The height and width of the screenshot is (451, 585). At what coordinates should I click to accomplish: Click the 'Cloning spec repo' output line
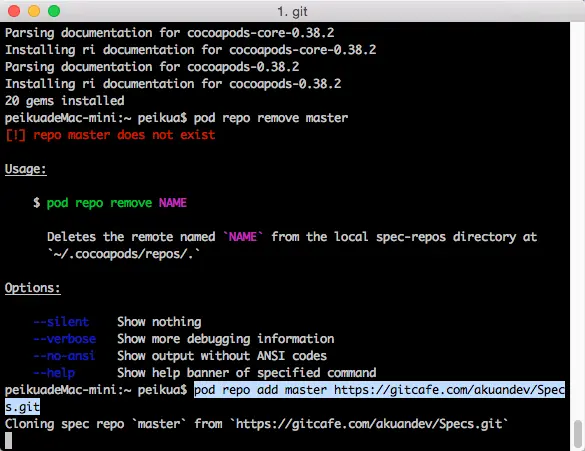(x=257, y=424)
